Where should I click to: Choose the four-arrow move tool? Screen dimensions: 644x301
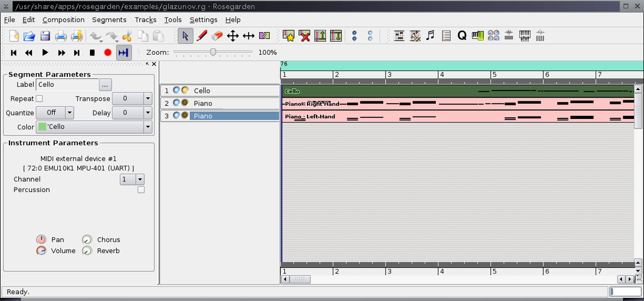click(233, 36)
